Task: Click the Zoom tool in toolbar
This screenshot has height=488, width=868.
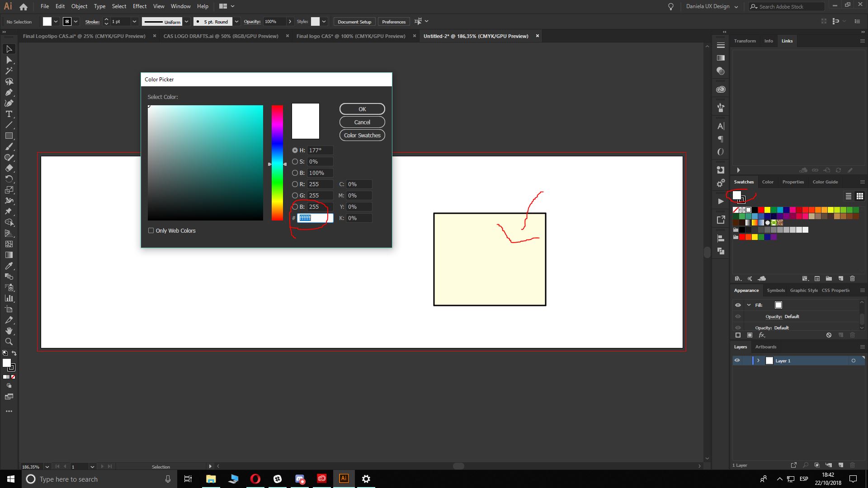Action: pos(9,342)
